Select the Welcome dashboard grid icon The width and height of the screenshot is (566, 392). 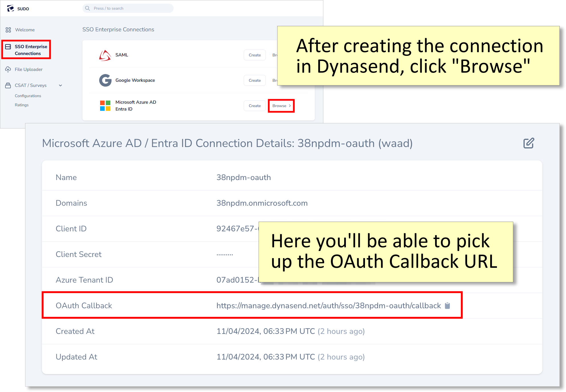pyautogui.click(x=8, y=30)
